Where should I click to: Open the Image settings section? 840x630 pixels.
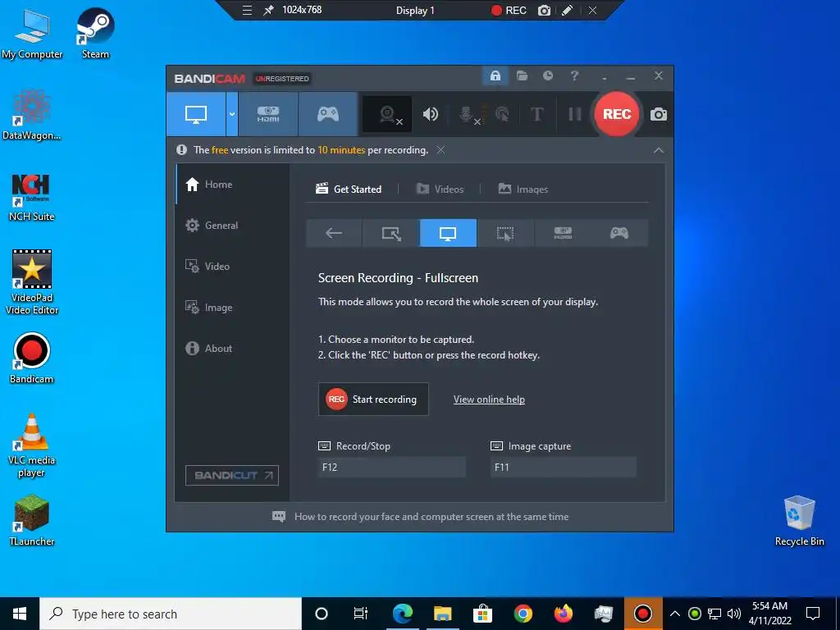[x=233, y=308]
